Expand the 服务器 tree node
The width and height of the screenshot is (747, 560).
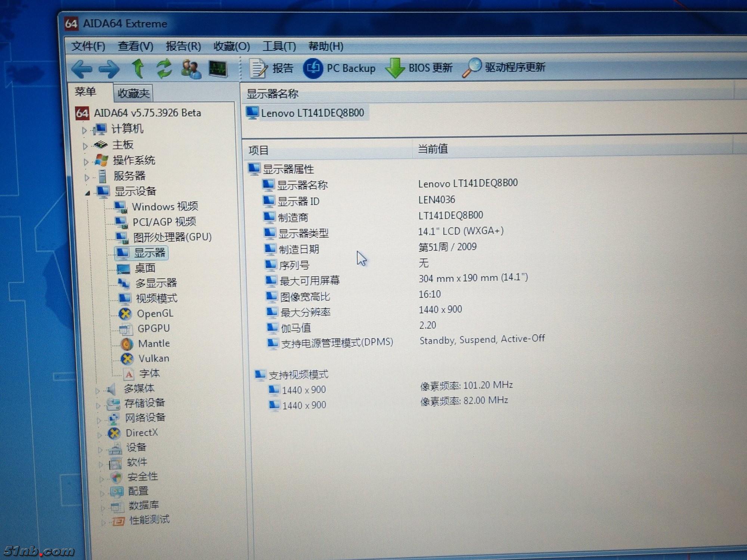click(x=87, y=178)
